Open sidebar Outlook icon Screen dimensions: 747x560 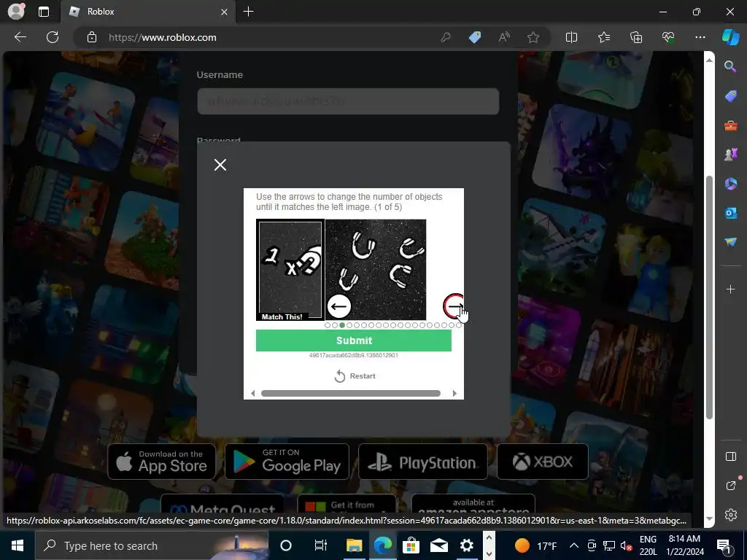click(x=730, y=213)
